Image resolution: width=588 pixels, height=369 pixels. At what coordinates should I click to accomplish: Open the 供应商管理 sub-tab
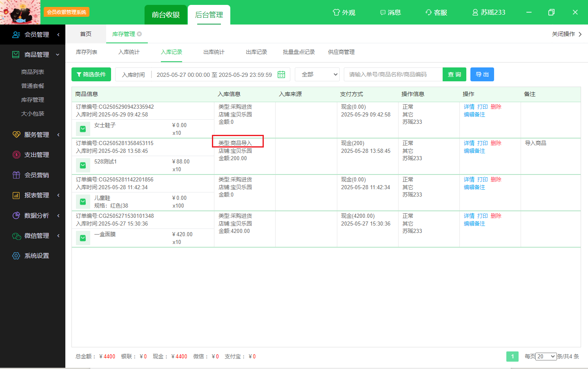[x=341, y=52]
